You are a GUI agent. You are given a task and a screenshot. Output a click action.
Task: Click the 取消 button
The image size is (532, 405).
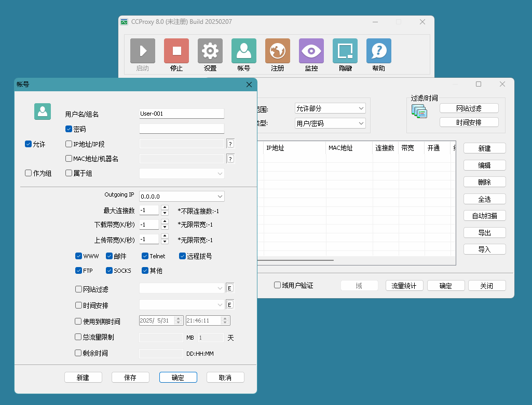point(225,377)
